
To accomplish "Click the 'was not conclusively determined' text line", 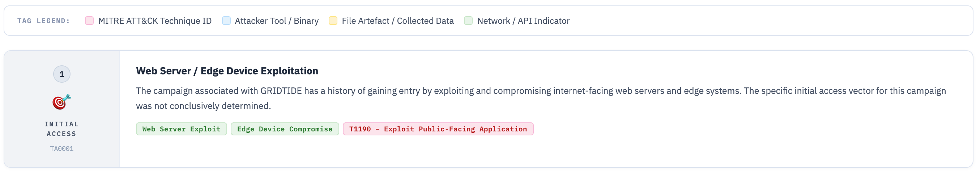I will coord(204,106).
